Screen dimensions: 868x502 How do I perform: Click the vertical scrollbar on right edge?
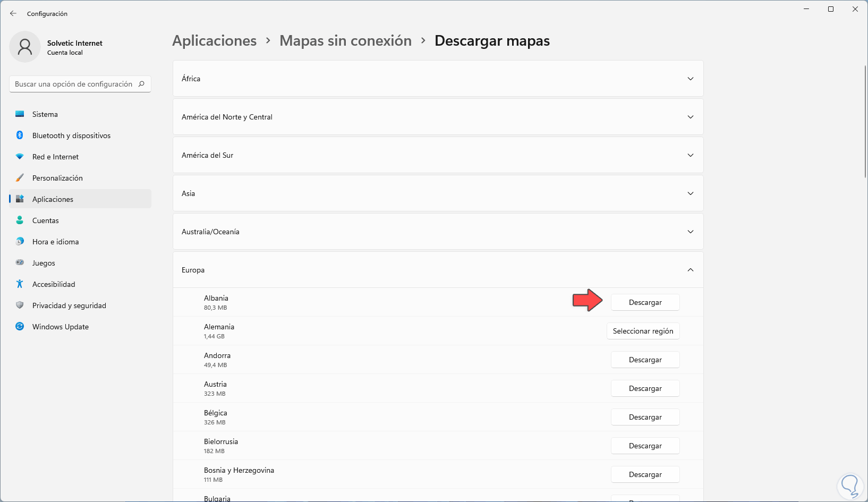[865, 122]
